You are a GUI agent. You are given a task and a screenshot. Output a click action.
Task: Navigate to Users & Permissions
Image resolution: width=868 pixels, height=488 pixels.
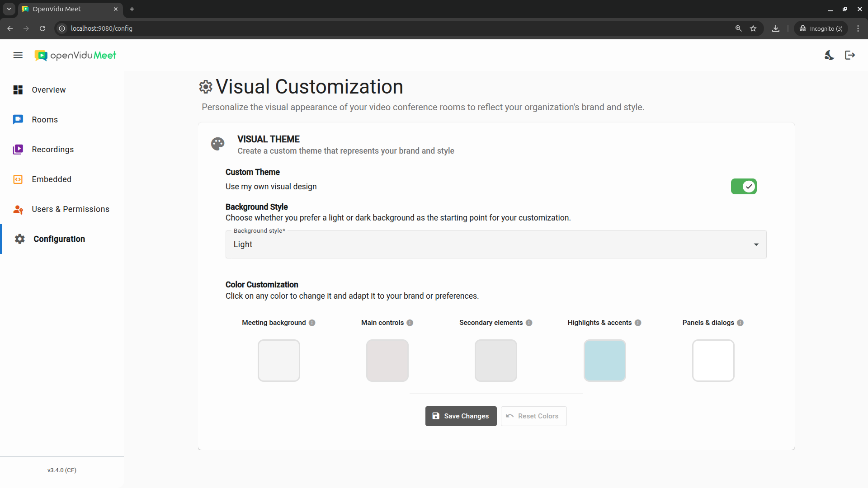tap(70, 209)
